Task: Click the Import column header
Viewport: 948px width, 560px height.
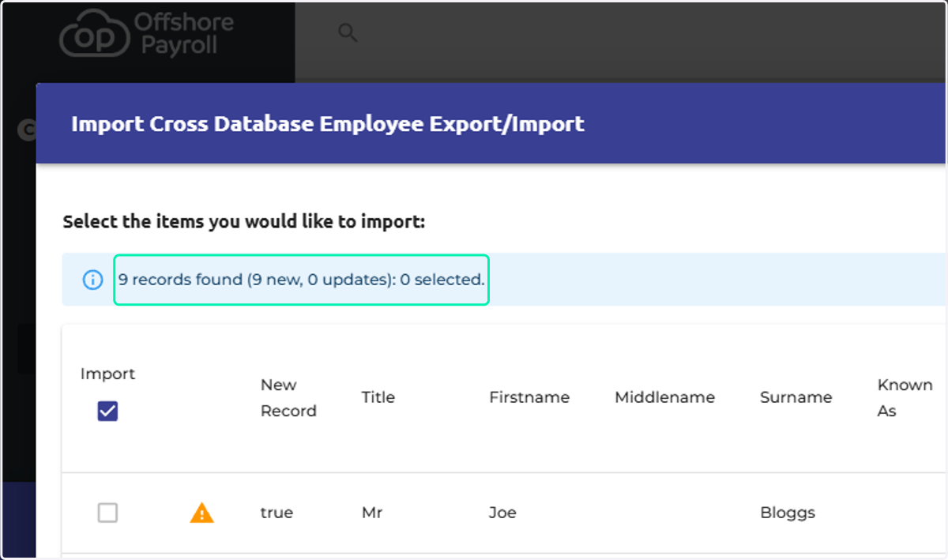Action: coord(108,374)
